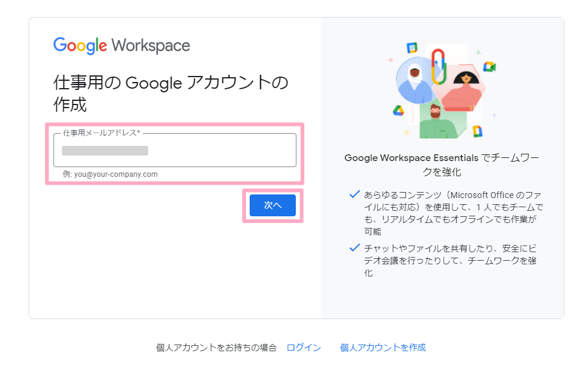Click the チャットやファイルを共有 feature description
The height and width of the screenshot is (381, 588).
tap(450, 260)
